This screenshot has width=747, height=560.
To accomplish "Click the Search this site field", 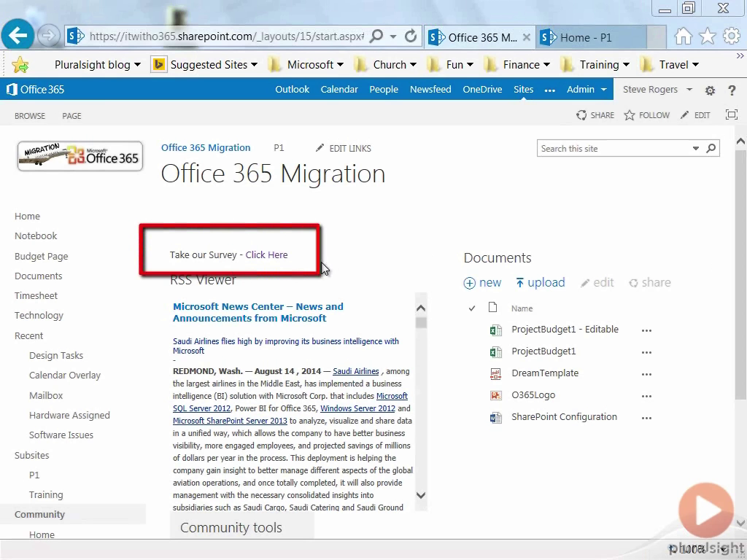I will pos(614,149).
